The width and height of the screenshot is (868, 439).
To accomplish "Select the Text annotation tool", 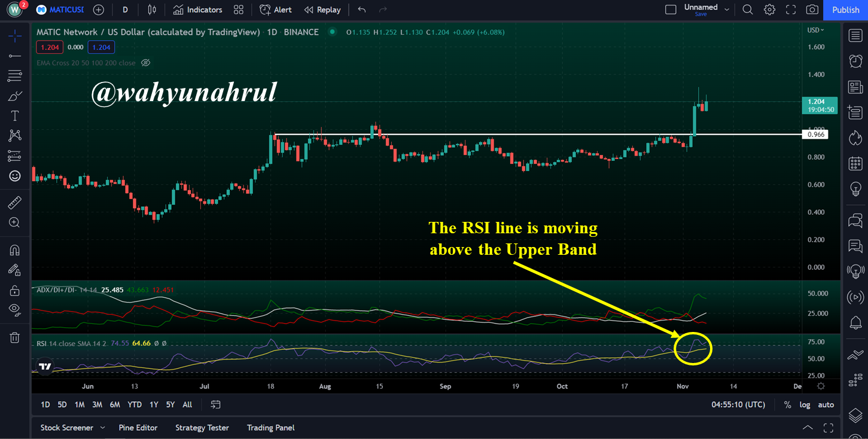I will [15, 115].
